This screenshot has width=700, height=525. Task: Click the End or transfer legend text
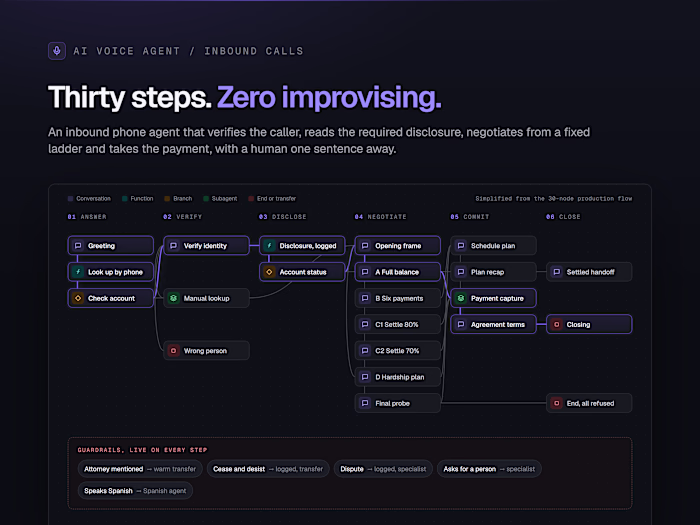[x=276, y=199]
